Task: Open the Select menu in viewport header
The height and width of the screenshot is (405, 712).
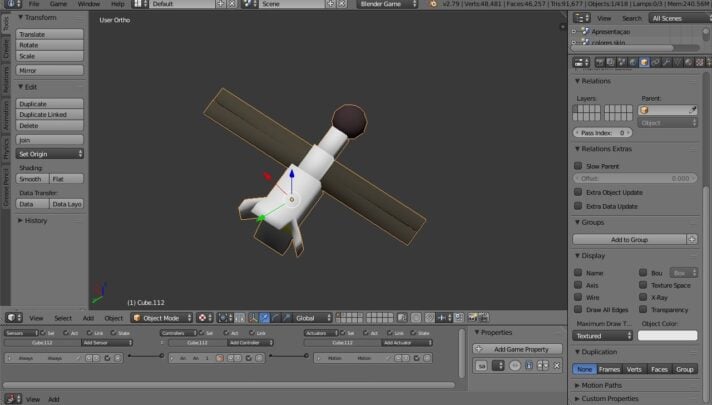Action: pyautogui.click(x=63, y=318)
